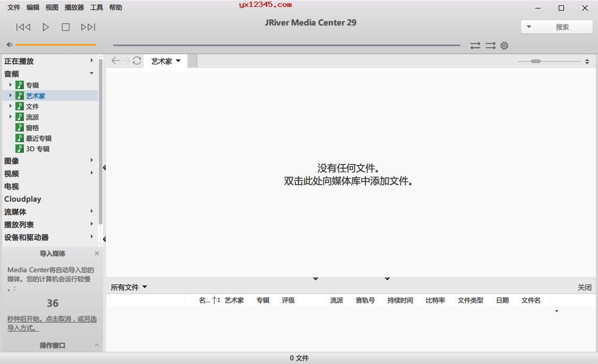The width and height of the screenshot is (598, 364).
Task: Go back with the left arrow
Action: 116,60
